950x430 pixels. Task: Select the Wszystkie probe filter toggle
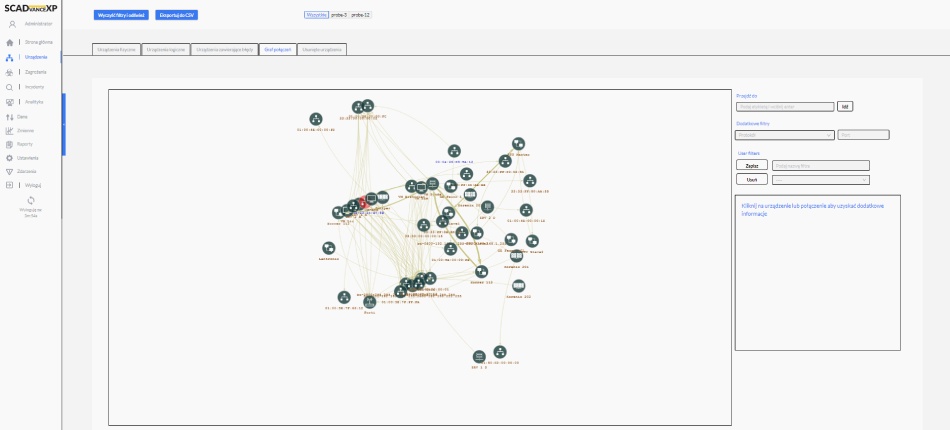(316, 15)
